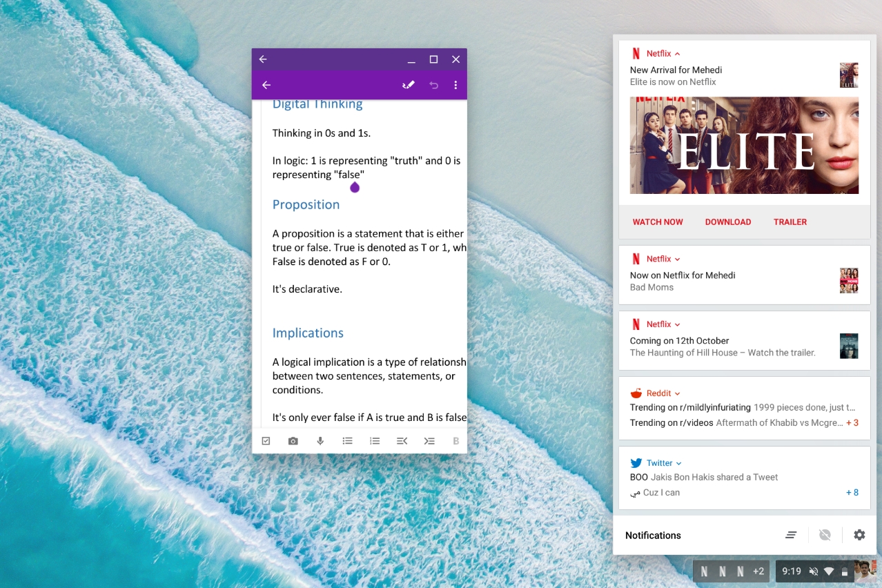Decrease the indent of the paragraph
This screenshot has width=882, height=588.
click(402, 441)
